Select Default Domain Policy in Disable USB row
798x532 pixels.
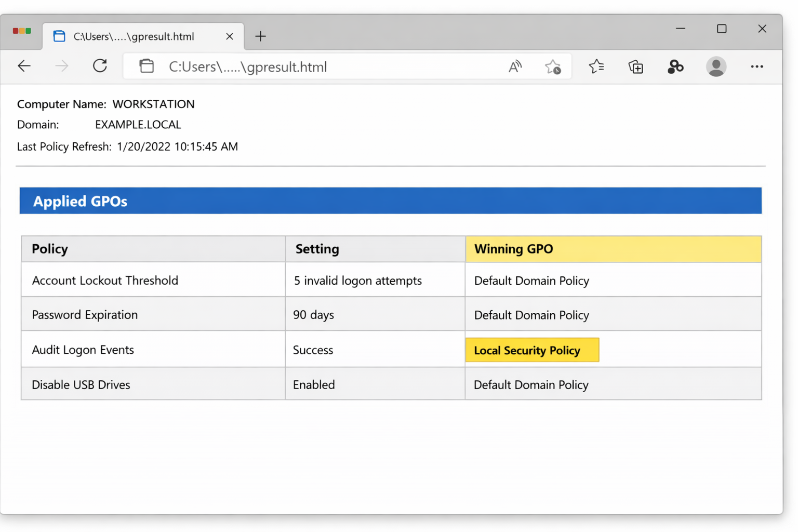[614, 384]
